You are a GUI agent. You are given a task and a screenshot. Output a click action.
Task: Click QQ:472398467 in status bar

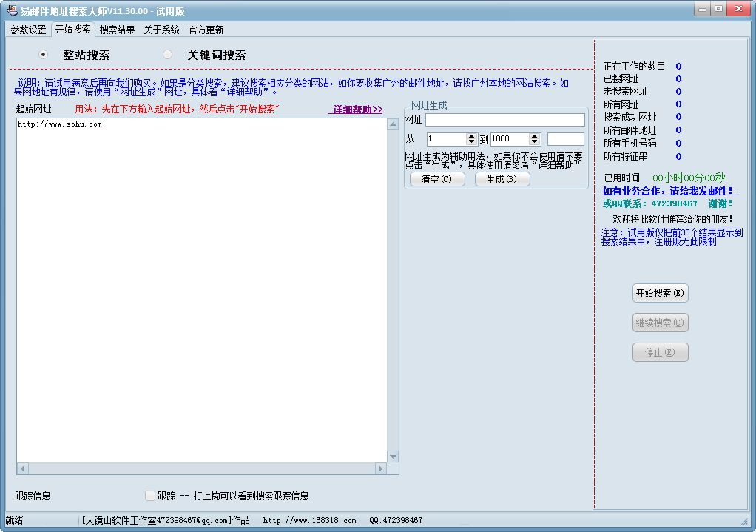pyautogui.click(x=396, y=520)
